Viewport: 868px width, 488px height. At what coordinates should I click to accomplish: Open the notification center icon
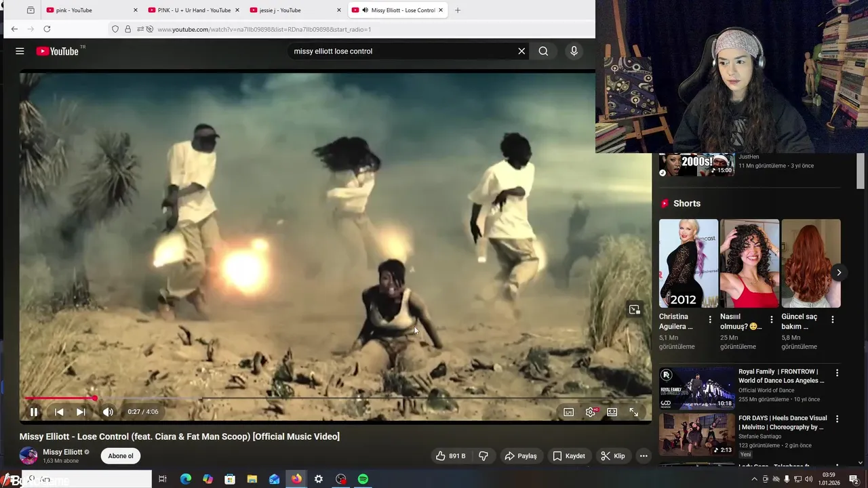[854, 479]
